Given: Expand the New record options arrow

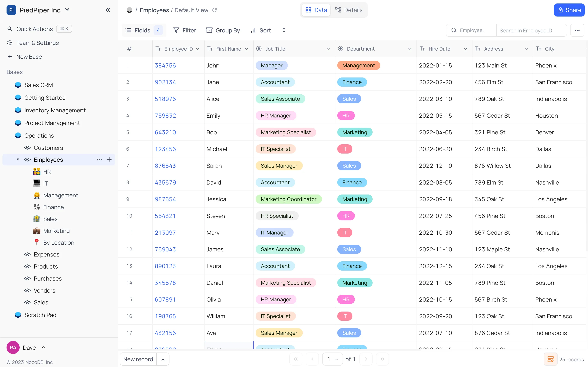Looking at the screenshot, I should coord(163,359).
